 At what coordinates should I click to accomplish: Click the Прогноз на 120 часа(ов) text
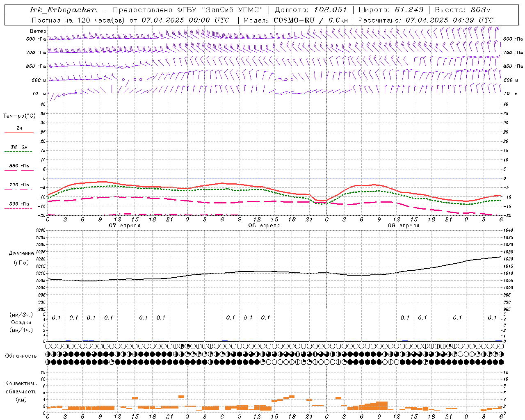(x=79, y=20)
